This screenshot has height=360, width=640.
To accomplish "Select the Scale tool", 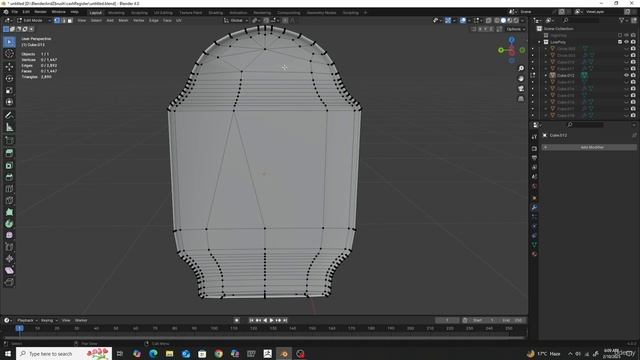I will (x=9, y=90).
